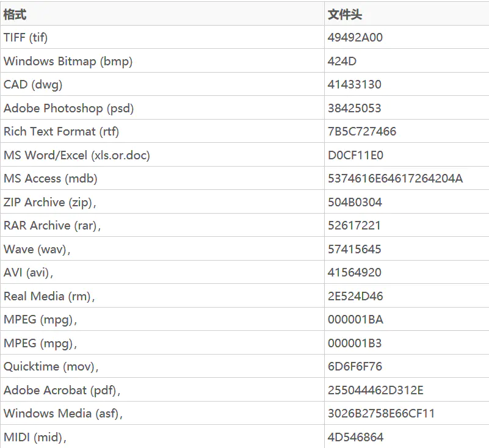The image size is (489, 448).
Task: Select the TIFF (tif) format cell
Action: (x=26, y=37)
